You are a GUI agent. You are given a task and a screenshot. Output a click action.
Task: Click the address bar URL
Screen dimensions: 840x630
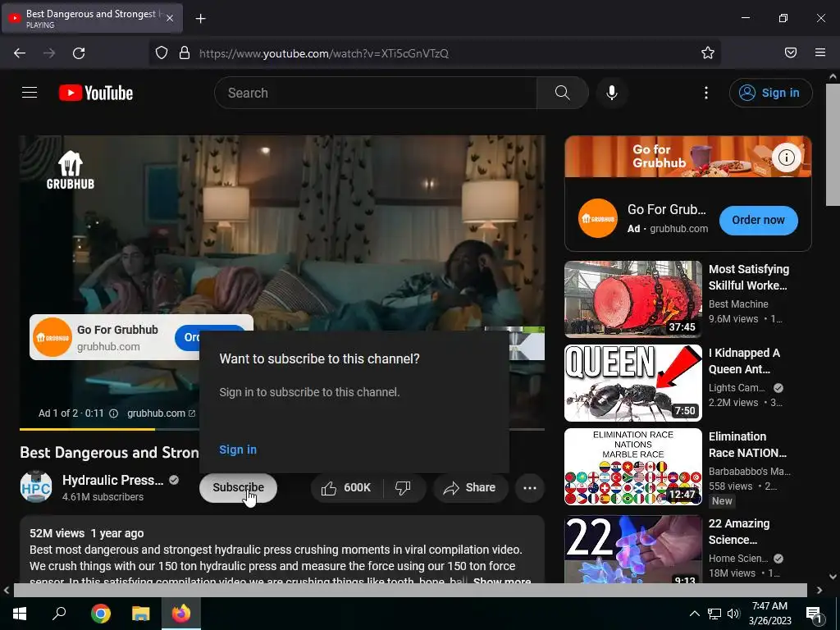(x=323, y=53)
